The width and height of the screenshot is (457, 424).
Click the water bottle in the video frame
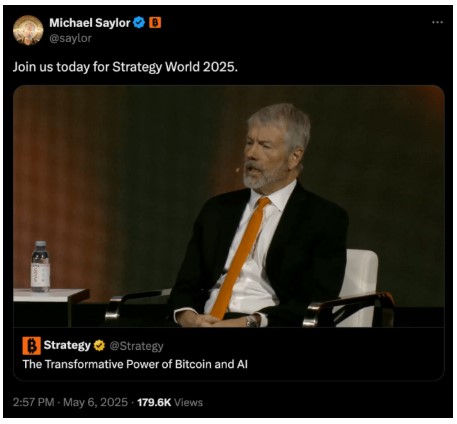pos(40,266)
